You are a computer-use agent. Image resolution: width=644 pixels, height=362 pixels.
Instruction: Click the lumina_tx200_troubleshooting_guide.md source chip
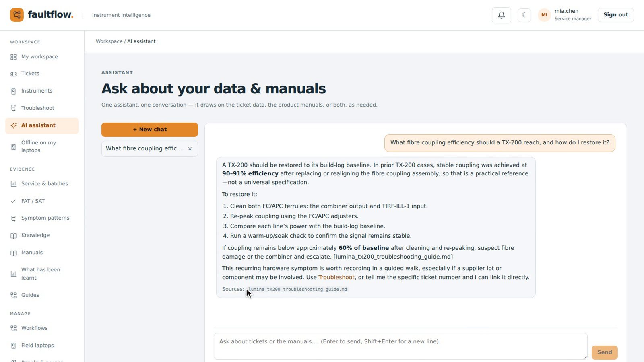coord(297,289)
